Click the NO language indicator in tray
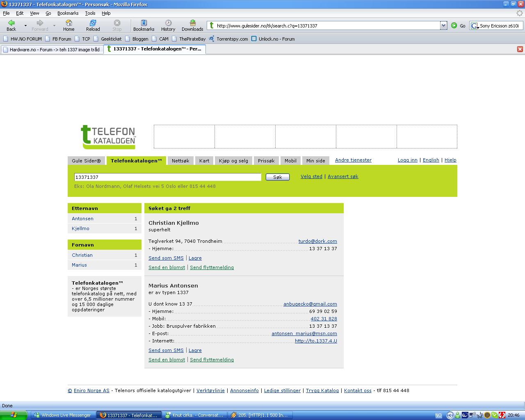The image size is (525, 420). (x=438, y=415)
